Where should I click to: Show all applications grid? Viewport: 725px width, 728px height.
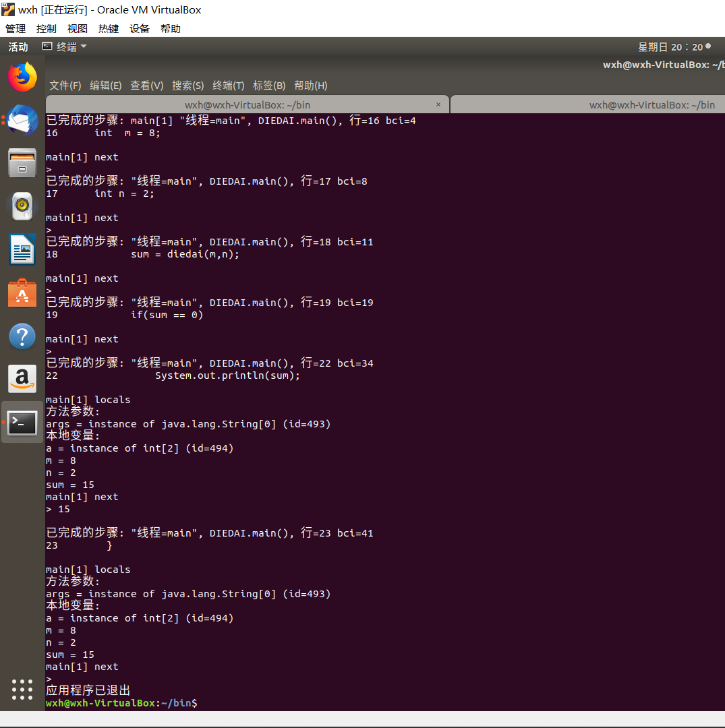tap(22, 690)
